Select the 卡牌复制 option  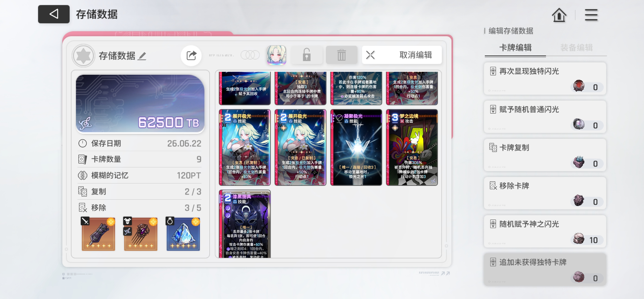(x=545, y=155)
